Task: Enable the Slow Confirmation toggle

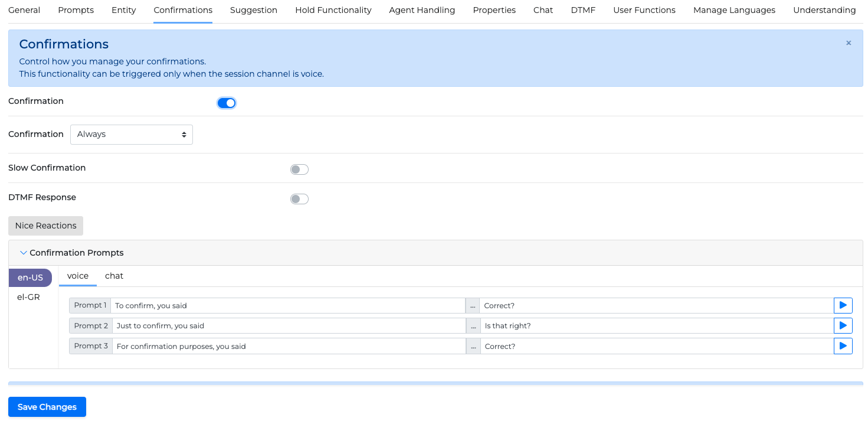Action: (299, 170)
